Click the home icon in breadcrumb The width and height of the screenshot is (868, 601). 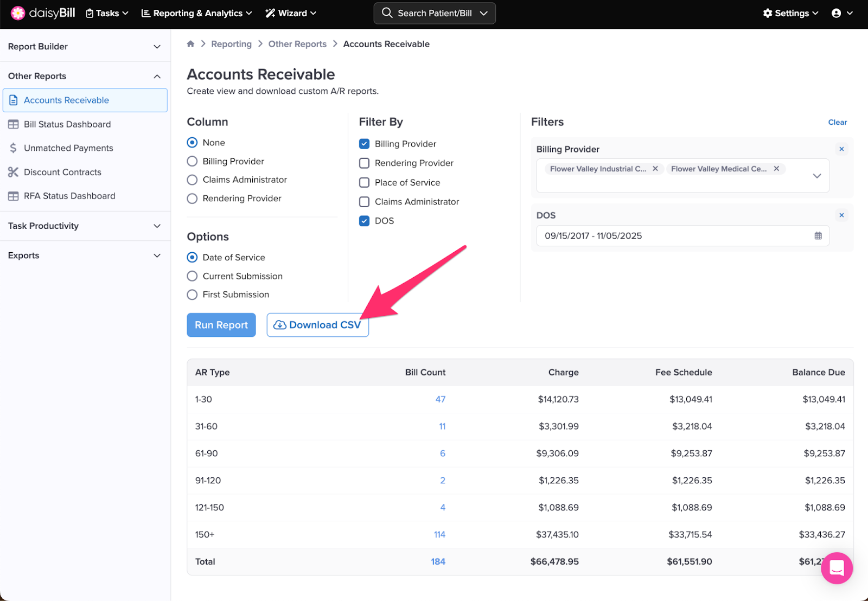tap(190, 44)
